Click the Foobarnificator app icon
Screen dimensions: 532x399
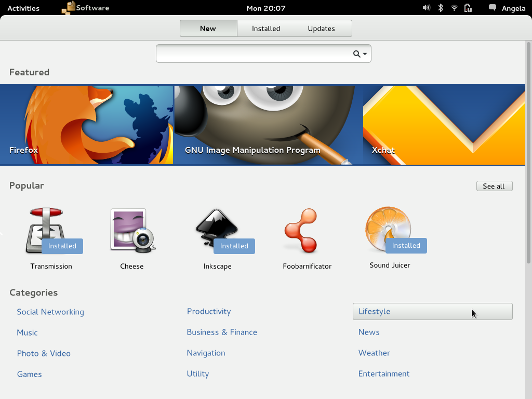301,231
